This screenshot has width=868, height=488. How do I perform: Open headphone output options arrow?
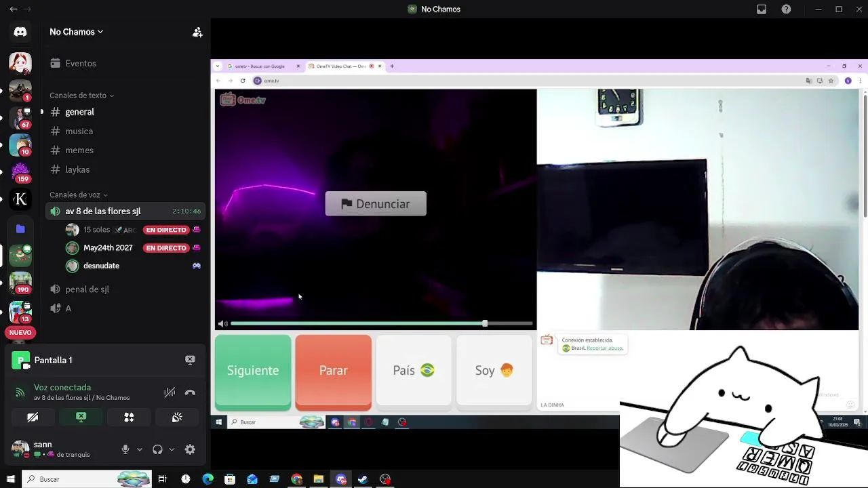pyautogui.click(x=172, y=449)
